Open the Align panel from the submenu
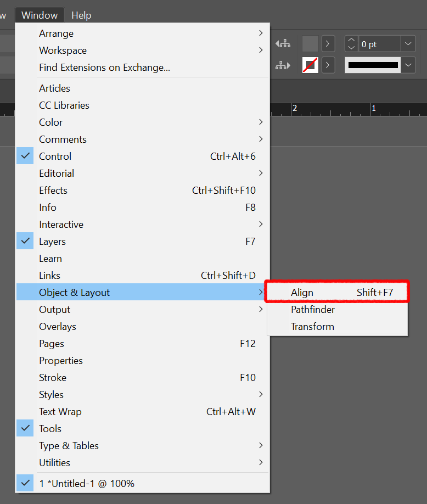The image size is (427, 504). (338, 293)
